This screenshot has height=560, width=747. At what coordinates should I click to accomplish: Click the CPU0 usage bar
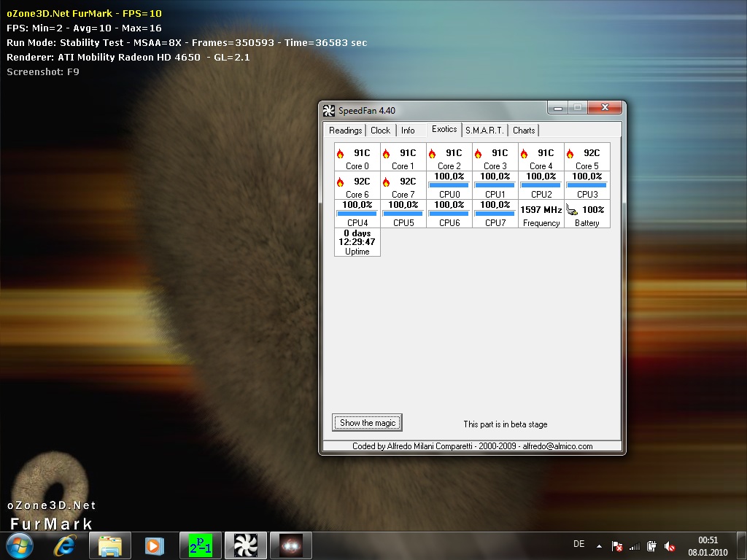[449, 185]
